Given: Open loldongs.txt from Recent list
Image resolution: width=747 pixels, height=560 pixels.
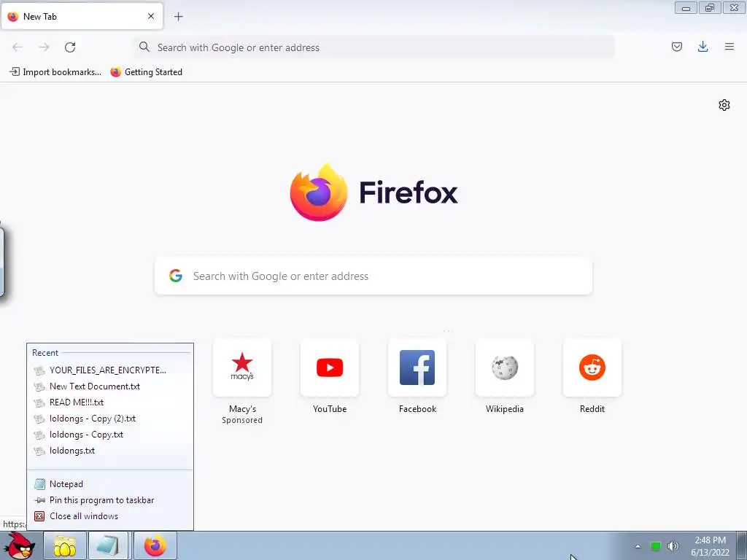Looking at the screenshot, I should coord(110,451).
